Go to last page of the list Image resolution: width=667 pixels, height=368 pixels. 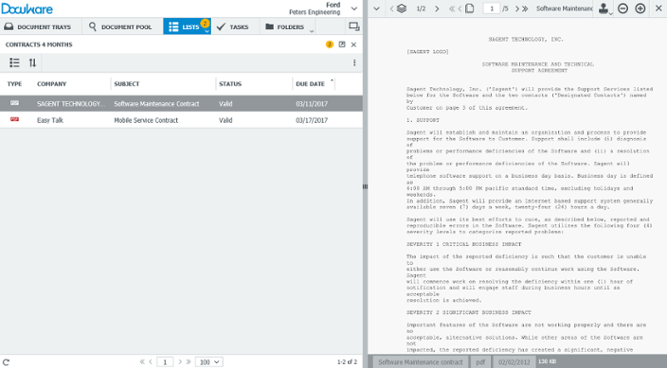(188, 362)
